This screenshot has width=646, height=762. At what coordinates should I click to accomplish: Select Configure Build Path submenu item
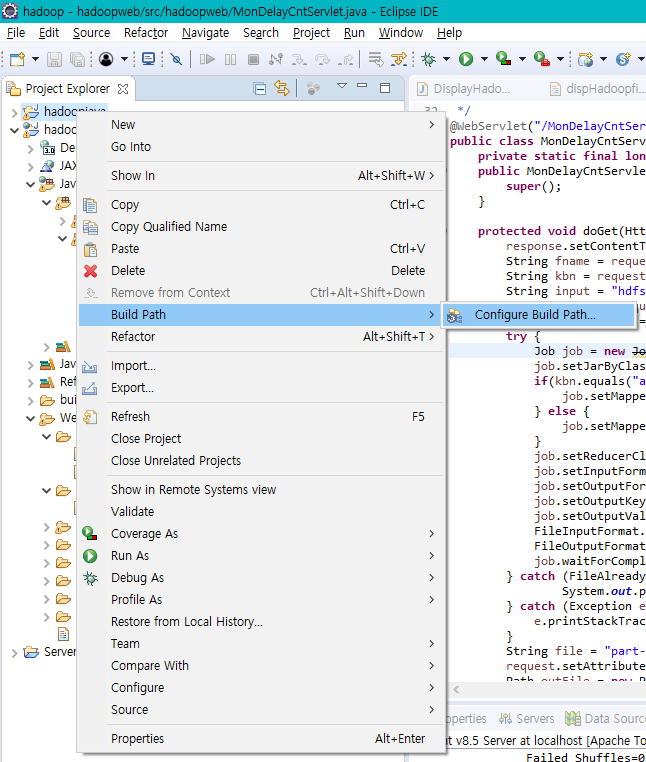(x=539, y=315)
